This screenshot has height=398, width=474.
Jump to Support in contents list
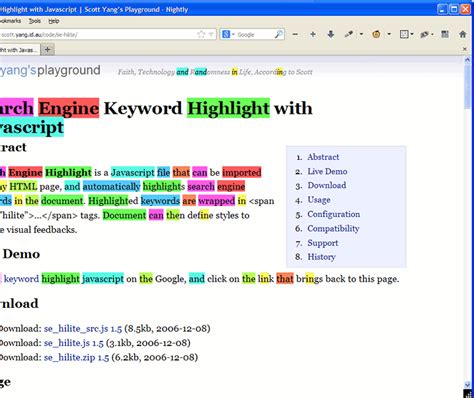323,243
